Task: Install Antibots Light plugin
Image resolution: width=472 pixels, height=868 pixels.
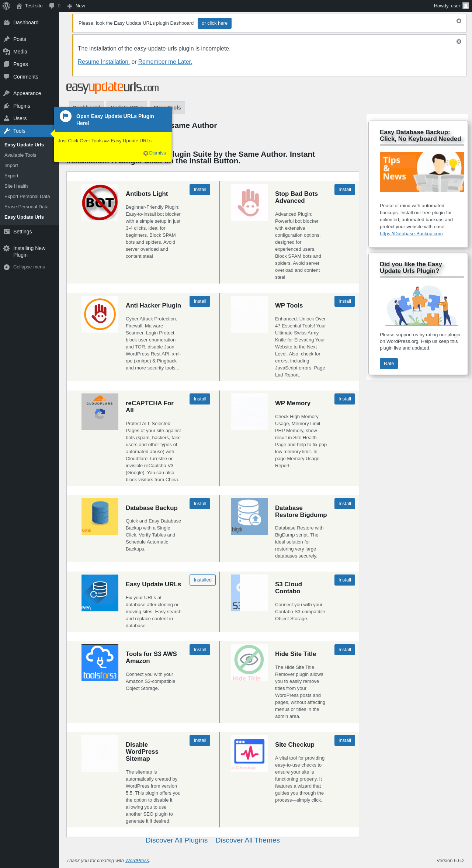Action: click(200, 190)
